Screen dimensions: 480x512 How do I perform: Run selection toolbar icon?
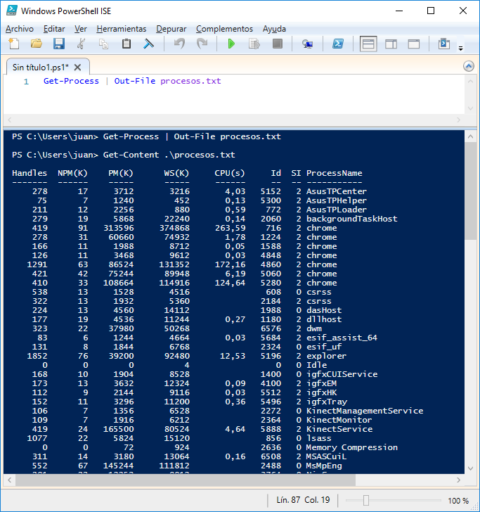[x=254, y=44]
